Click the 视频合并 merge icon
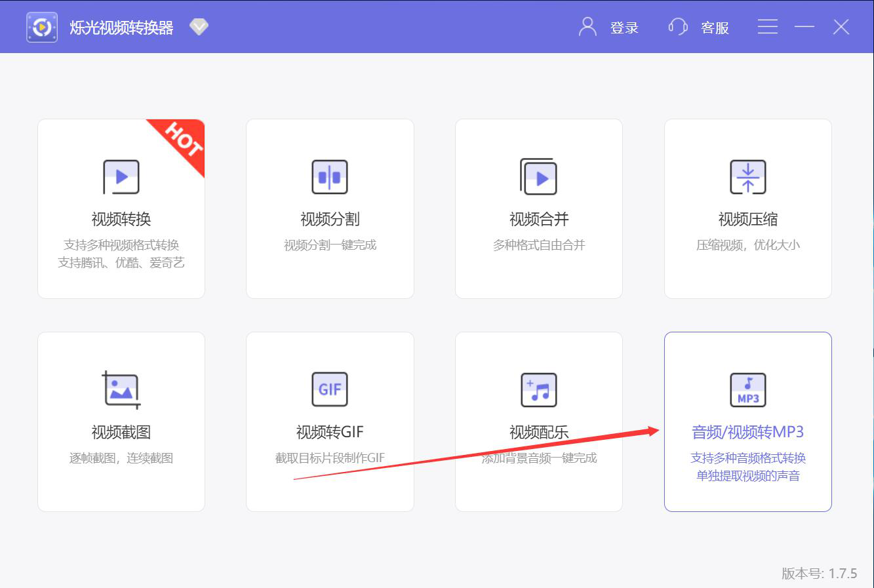The width and height of the screenshot is (874, 588). tap(538, 176)
